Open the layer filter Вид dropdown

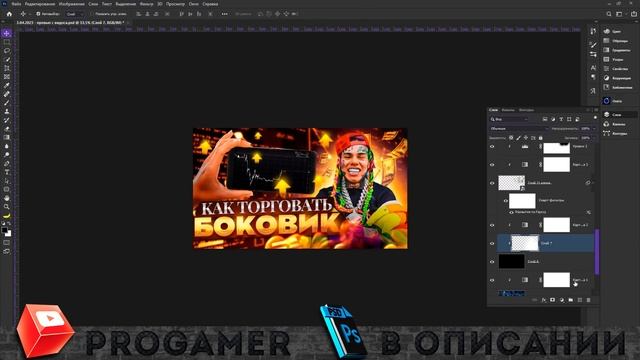tap(509, 119)
